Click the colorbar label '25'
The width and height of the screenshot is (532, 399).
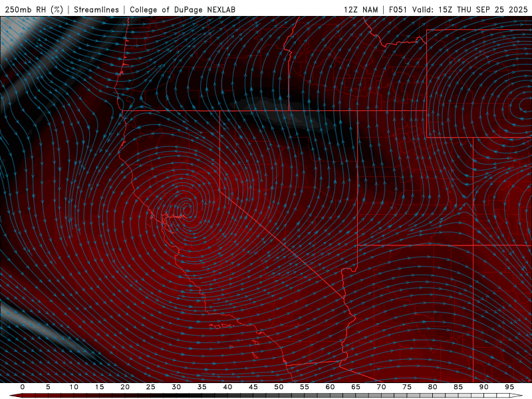tap(151, 387)
